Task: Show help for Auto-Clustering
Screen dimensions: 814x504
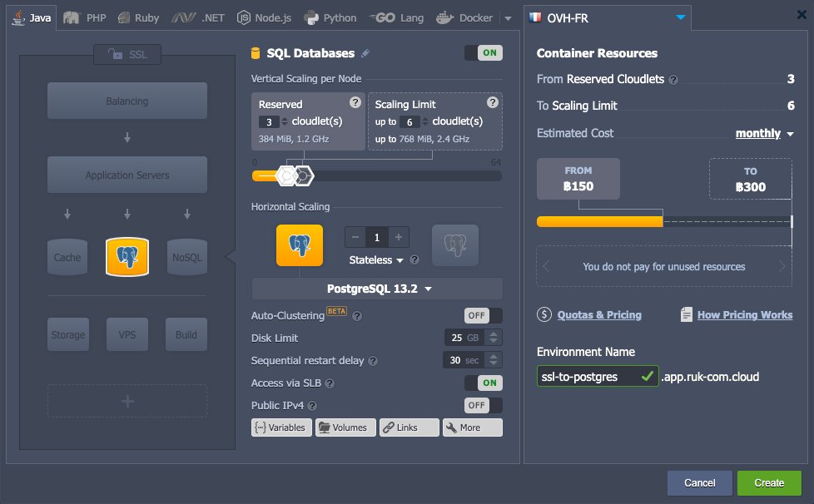Action: [357, 316]
